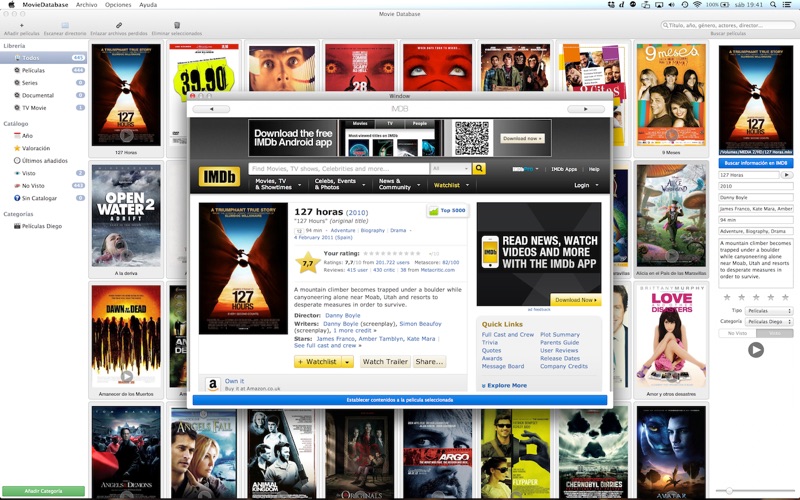Select Todos in the Librería sidebar
This screenshot has width=800, height=500.
[43, 58]
